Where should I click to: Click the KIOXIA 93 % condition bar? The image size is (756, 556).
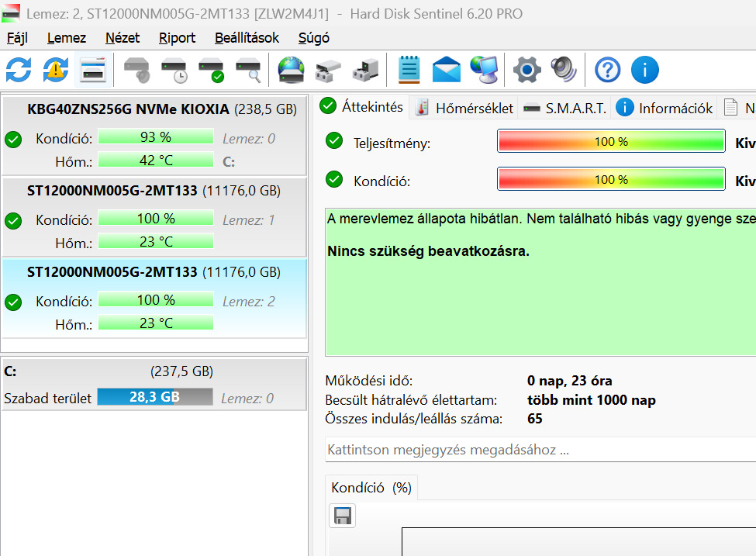156,137
